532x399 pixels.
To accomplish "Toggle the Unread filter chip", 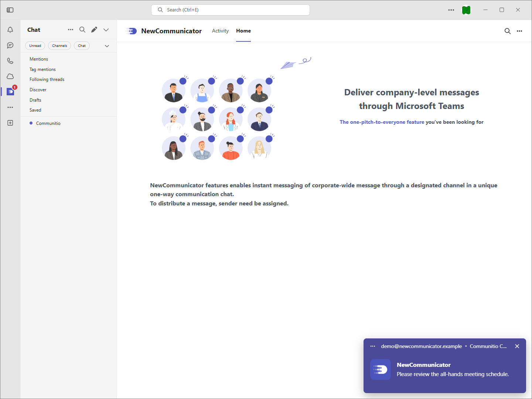I will [35, 46].
